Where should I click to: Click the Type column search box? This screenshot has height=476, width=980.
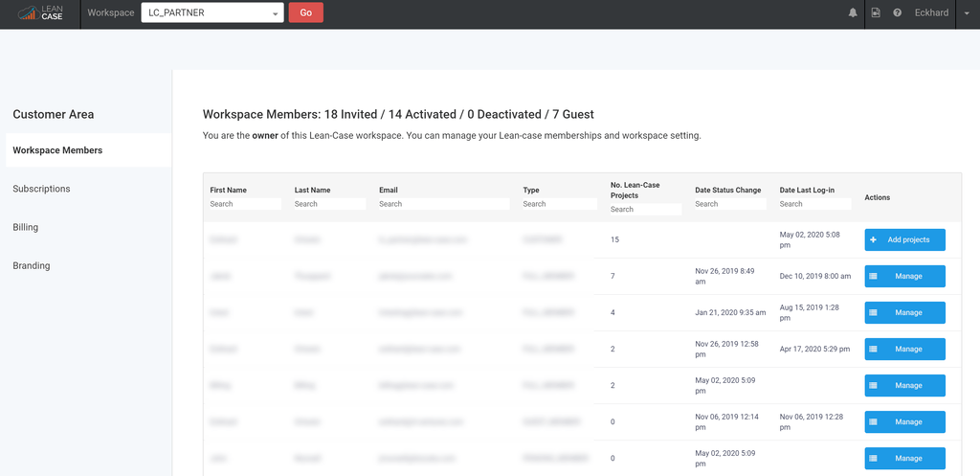coord(559,204)
